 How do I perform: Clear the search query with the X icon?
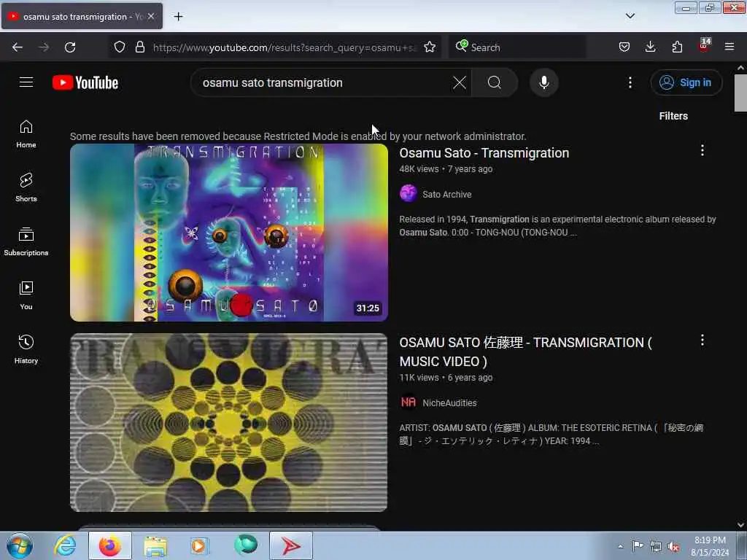point(460,82)
